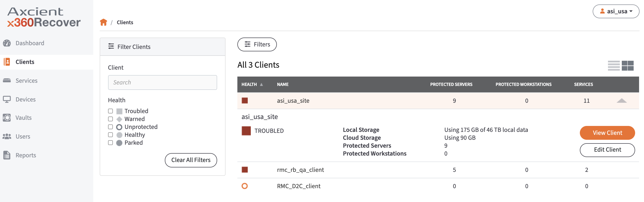Collapse the asi_usa_site row details
Viewport: 644px width, 202px height.
622,101
